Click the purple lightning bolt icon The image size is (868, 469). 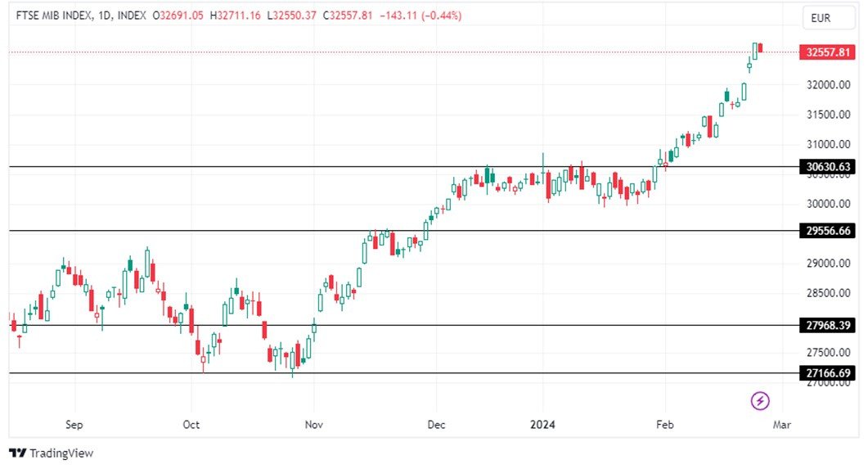tap(760, 400)
